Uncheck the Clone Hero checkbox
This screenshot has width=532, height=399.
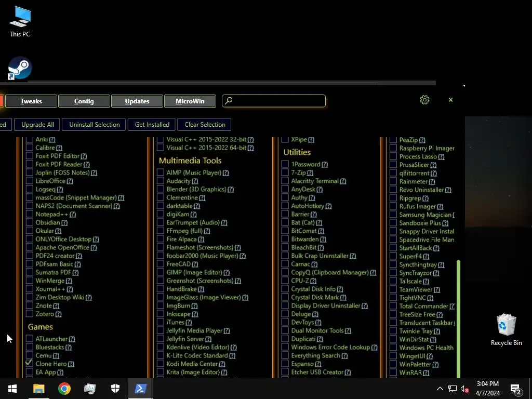click(30, 363)
